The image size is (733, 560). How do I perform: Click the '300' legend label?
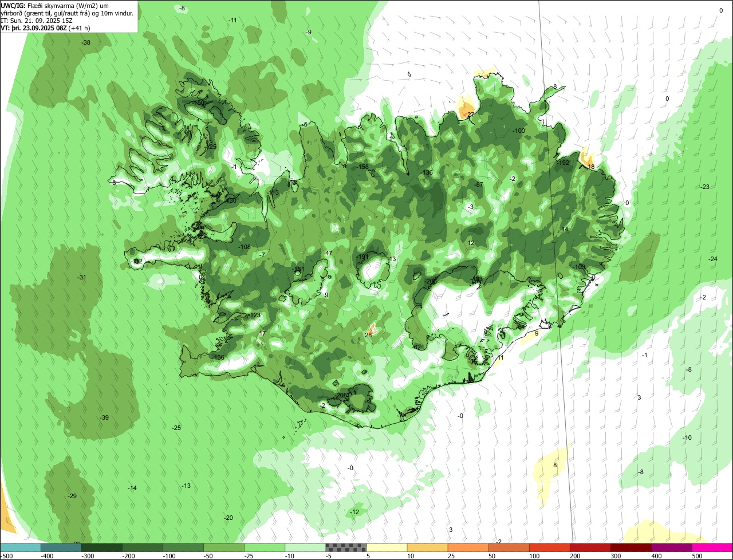click(616, 556)
